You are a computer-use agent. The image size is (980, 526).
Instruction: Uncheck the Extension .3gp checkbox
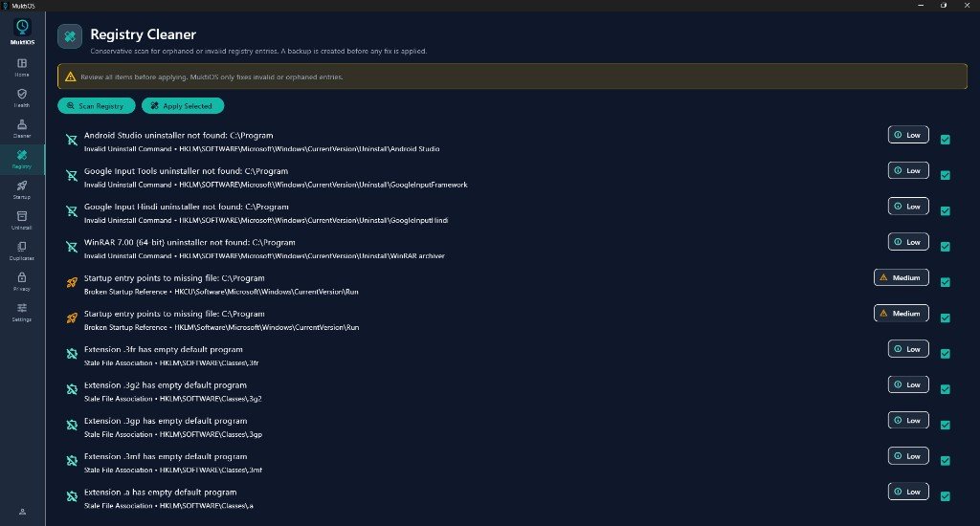click(x=945, y=425)
